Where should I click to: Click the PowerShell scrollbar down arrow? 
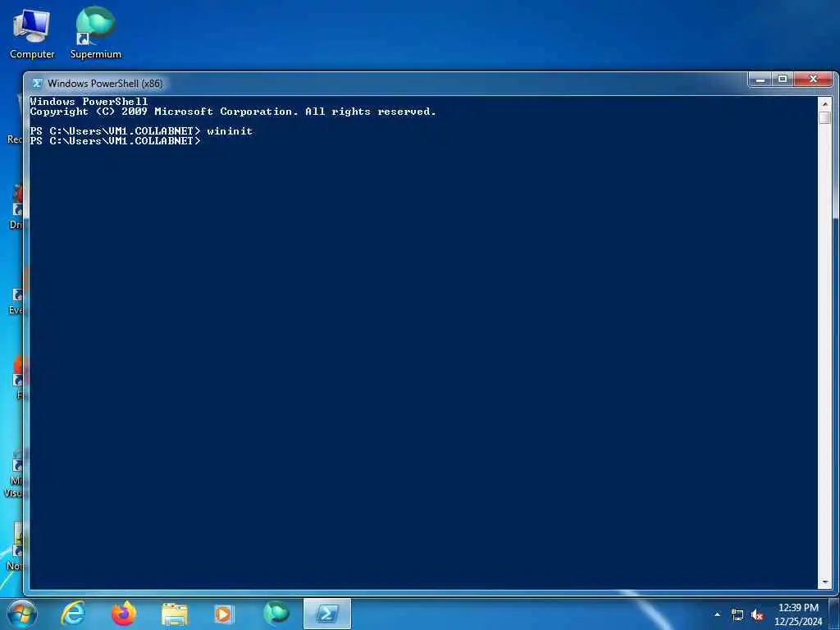(x=825, y=582)
